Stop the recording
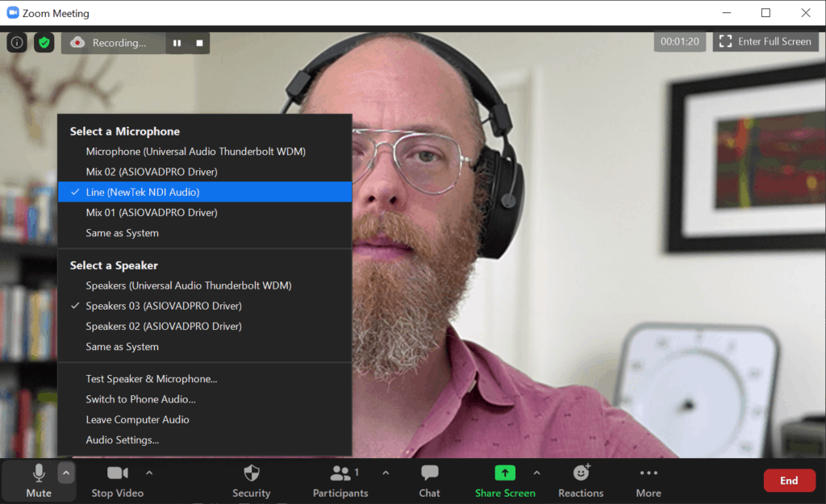Viewport: 826px width, 504px height. [x=199, y=43]
